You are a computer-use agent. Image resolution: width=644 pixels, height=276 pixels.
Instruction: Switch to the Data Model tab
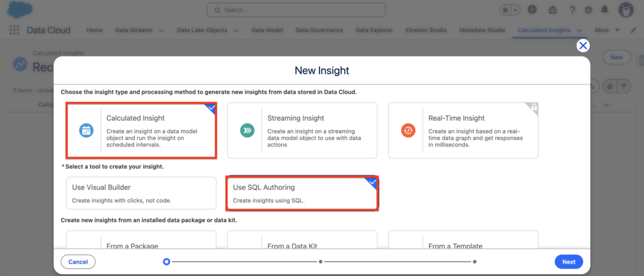pyautogui.click(x=267, y=30)
